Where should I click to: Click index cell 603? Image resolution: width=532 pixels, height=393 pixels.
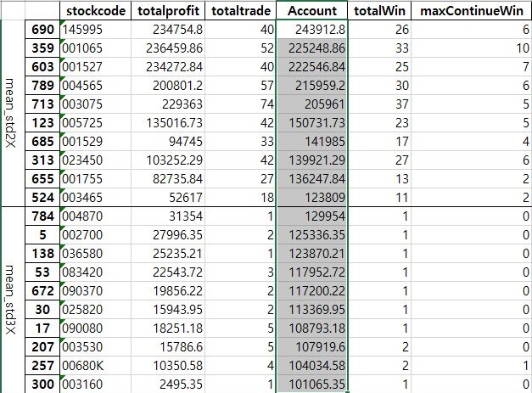pyautogui.click(x=42, y=67)
